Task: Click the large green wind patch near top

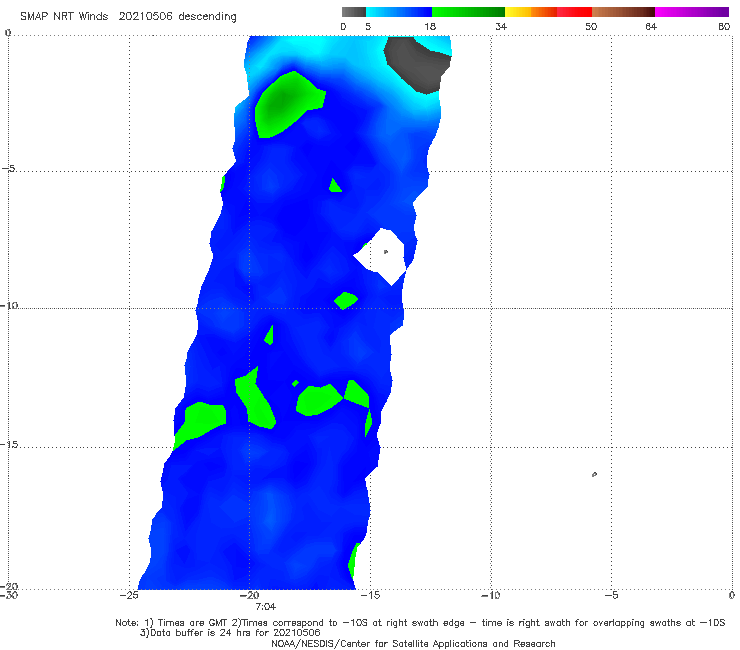Action: tap(288, 105)
